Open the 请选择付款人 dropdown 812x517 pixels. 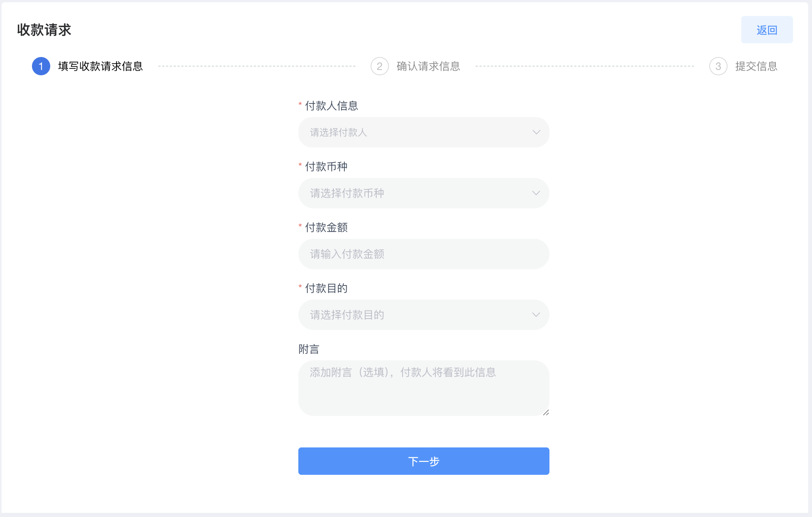[x=424, y=132]
